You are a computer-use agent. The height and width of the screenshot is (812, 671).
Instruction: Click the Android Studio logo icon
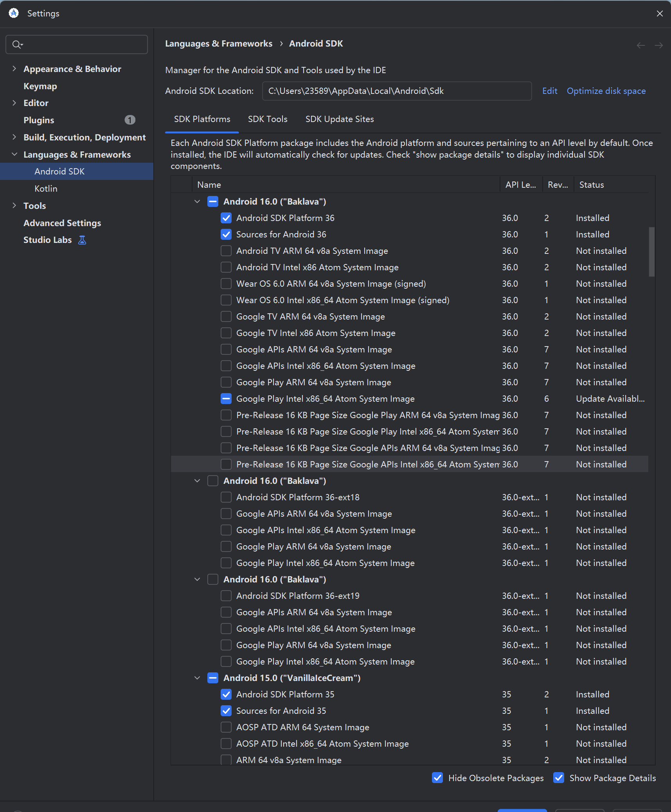point(14,13)
